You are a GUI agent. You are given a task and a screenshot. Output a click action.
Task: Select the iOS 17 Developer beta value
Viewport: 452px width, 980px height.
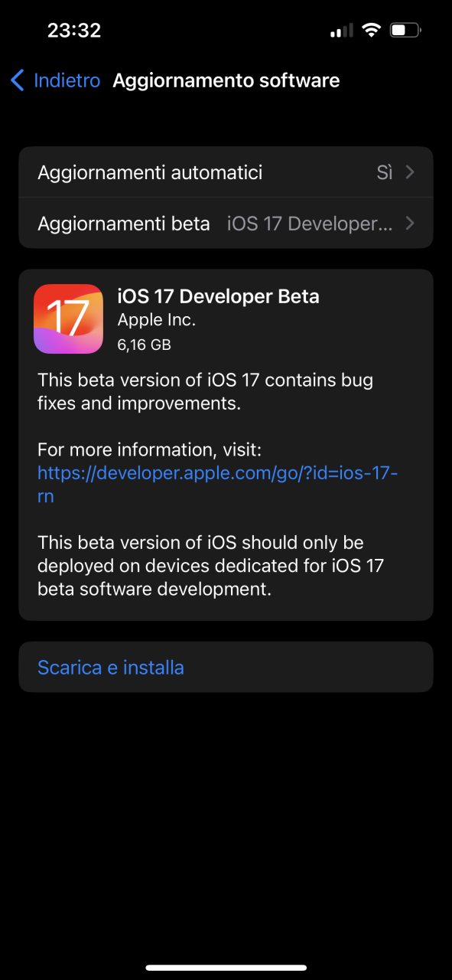coord(310,224)
